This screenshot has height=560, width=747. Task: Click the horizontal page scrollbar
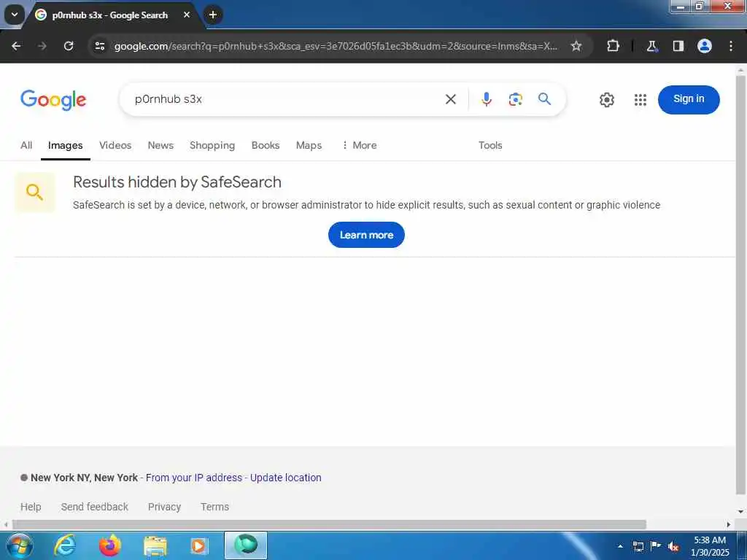click(x=329, y=524)
